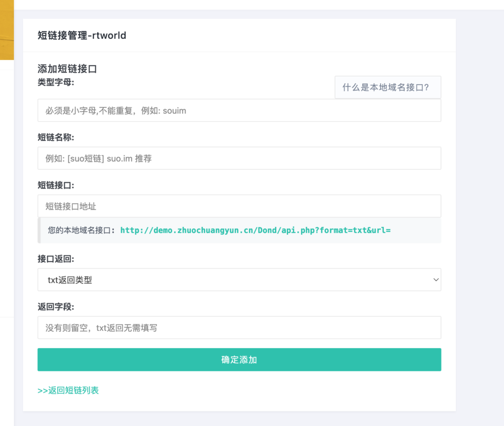Focus the 返回字段 input field

(239, 328)
